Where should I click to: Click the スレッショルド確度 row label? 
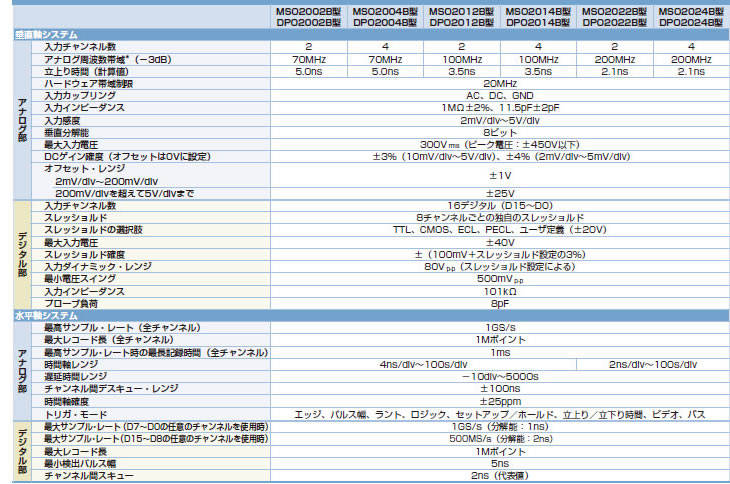click(x=84, y=255)
